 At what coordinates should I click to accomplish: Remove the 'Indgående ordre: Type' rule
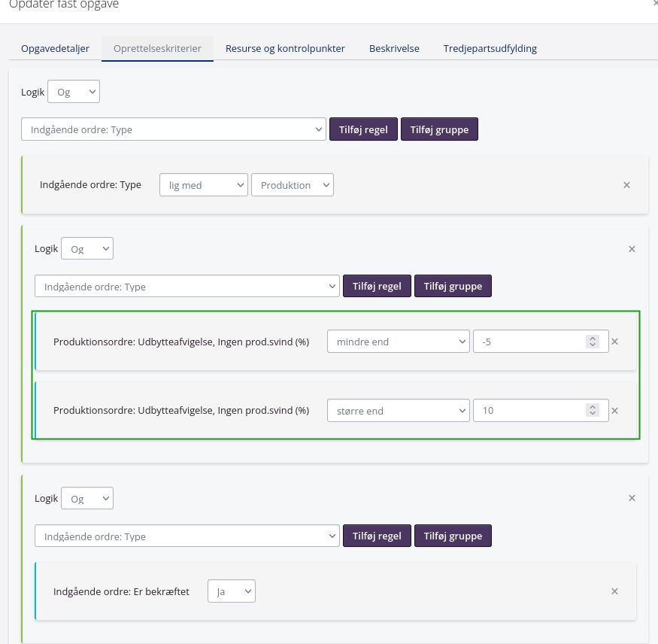pyautogui.click(x=626, y=185)
